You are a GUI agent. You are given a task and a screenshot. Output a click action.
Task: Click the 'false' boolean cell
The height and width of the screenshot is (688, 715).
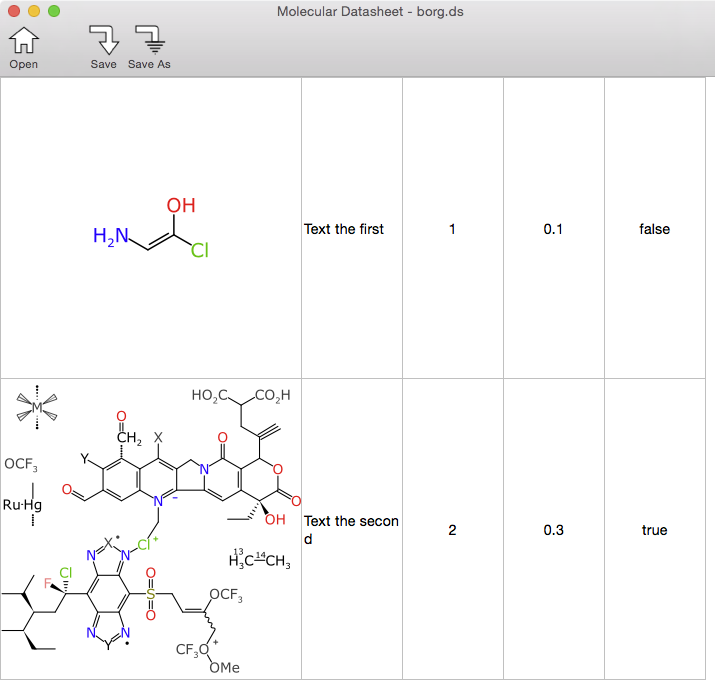click(x=654, y=229)
